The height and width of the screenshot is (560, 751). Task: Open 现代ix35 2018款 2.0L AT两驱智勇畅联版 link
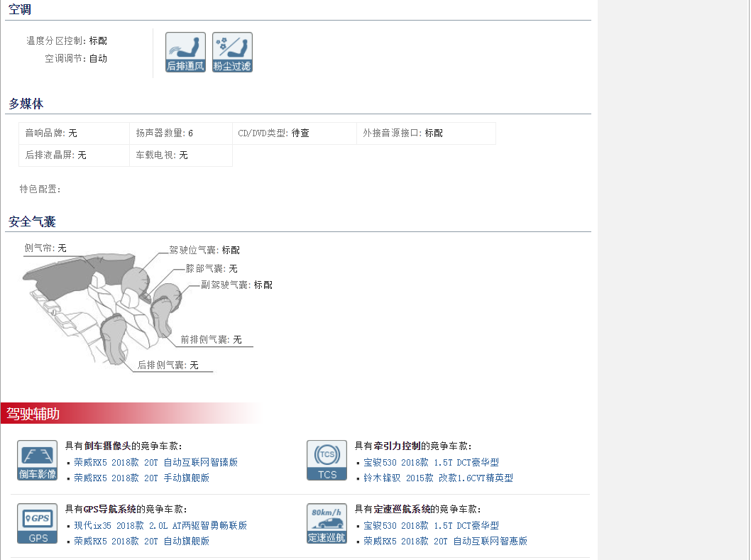click(160, 525)
